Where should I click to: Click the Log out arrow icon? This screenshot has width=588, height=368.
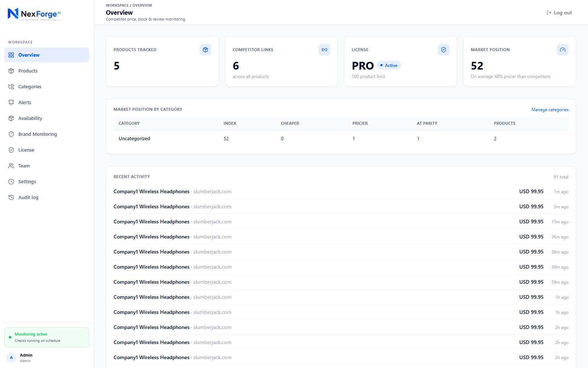coord(549,13)
